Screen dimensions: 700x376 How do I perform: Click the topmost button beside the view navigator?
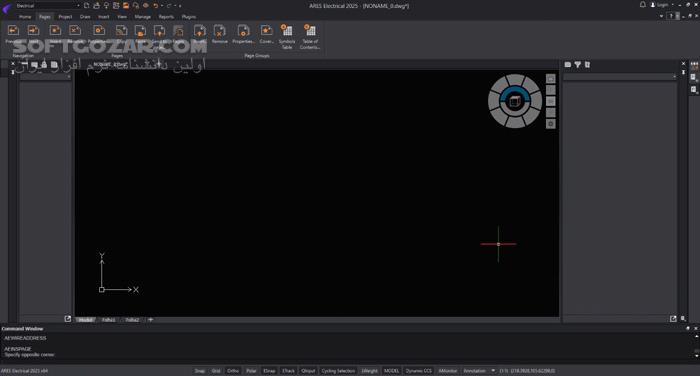tap(551, 79)
